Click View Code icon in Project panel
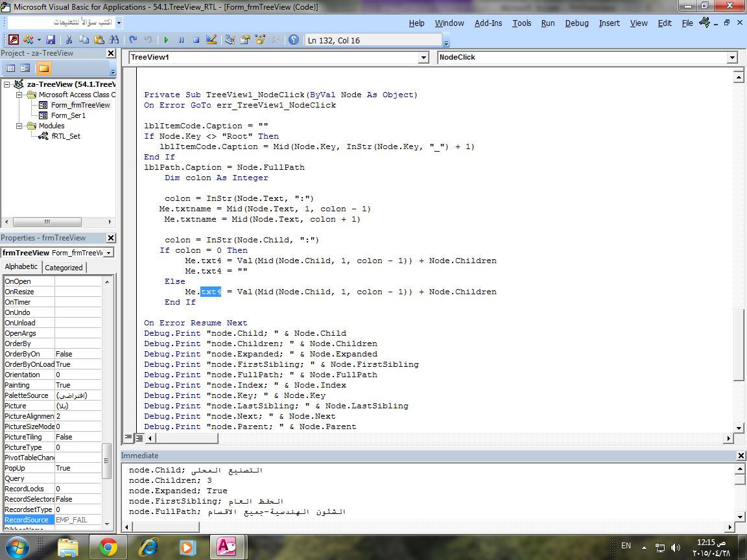 pos(10,68)
